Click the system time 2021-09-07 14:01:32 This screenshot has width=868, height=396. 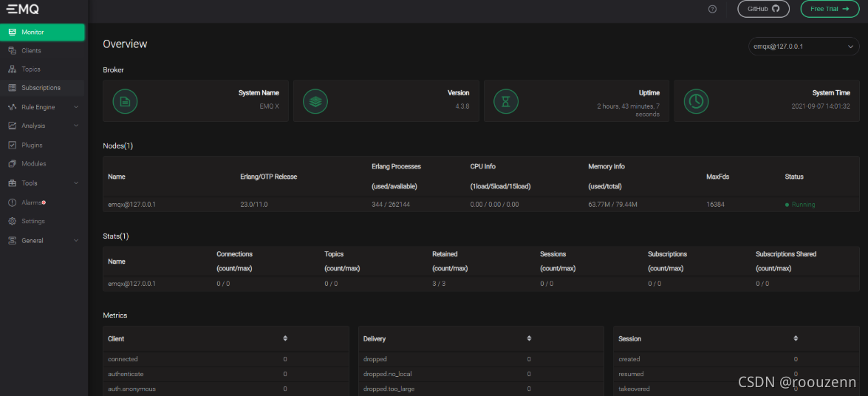[821, 105]
